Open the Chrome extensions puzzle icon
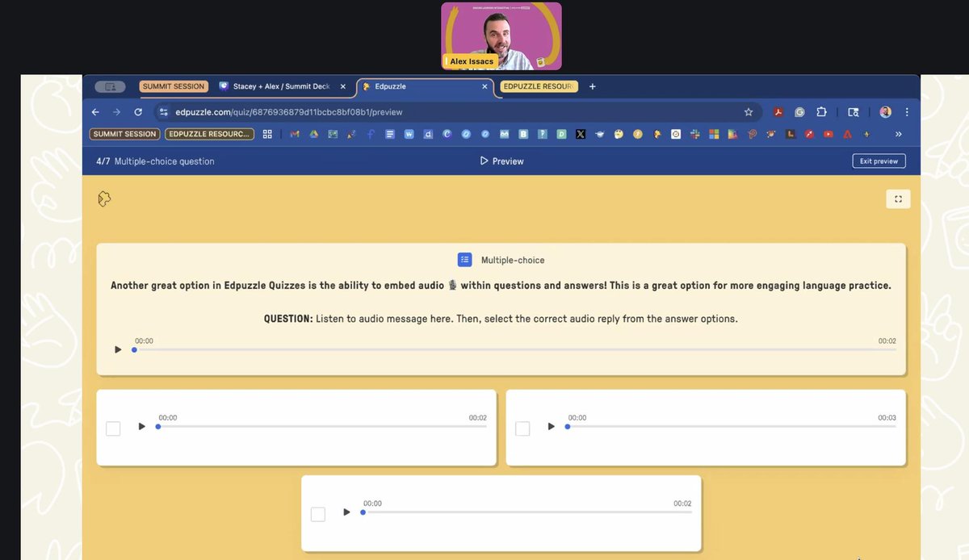Screen dimensions: 969x560 821,112
